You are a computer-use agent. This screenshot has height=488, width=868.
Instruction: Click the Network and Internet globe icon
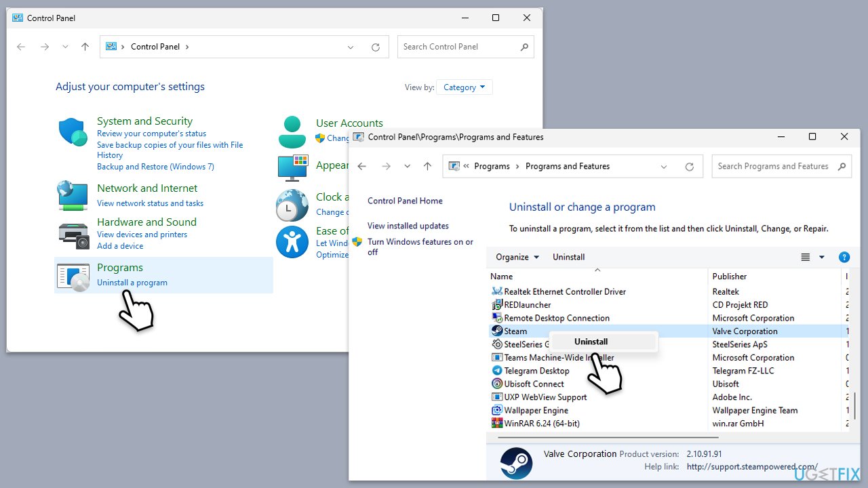click(x=73, y=195)
